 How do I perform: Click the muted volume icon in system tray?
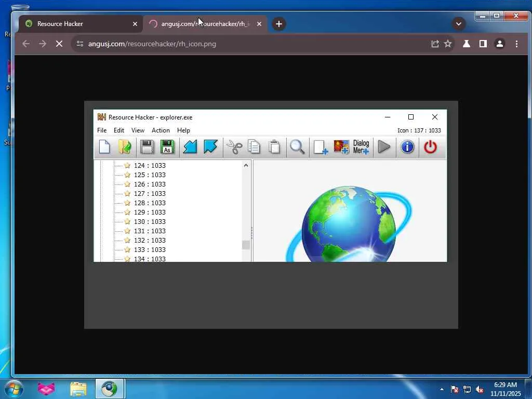[480, 390]
